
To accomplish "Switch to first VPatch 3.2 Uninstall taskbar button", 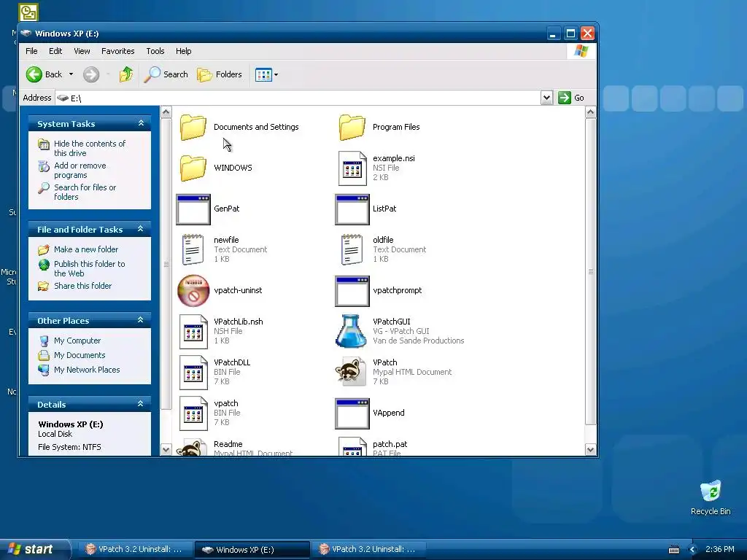I will tap(134, 550).
